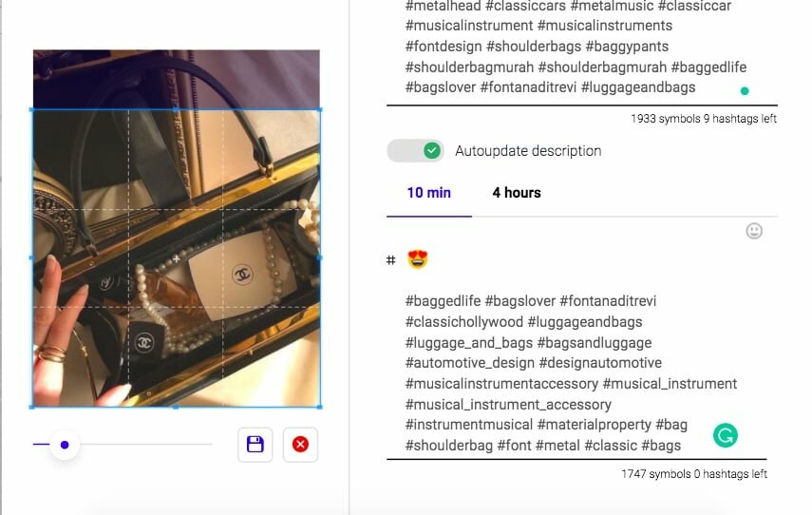Image resolution: width=812 pixels, height=515 pixels.
Task: Click the top-right crop corner handle
Action: (319, 110)
